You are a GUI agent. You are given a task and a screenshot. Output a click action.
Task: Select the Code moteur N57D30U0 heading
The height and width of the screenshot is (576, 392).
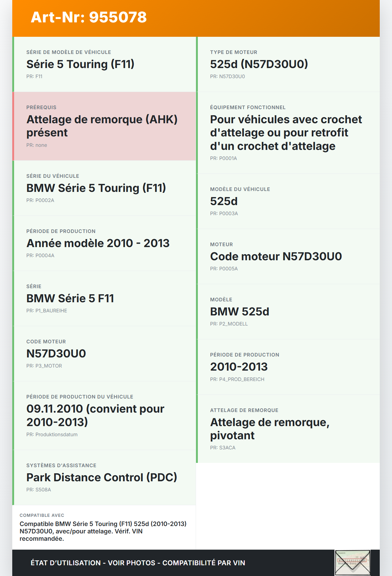(x=276, y=256)
